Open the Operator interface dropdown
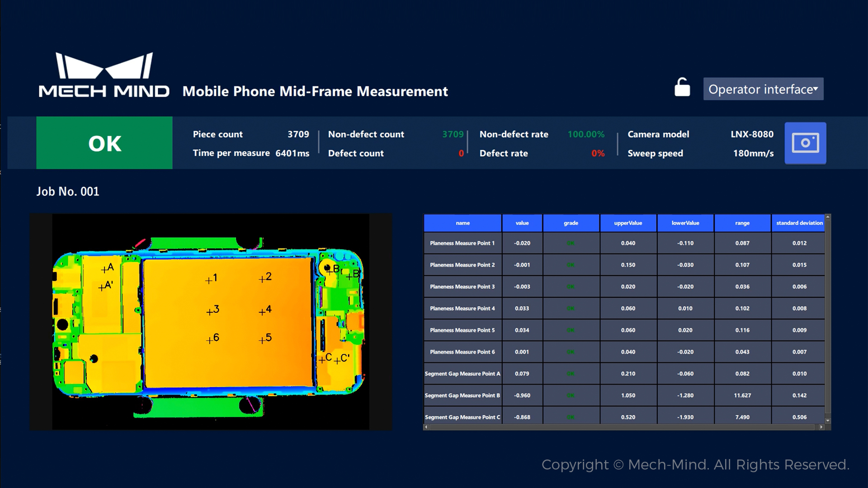The width and height of the screenshot is (868, 488). click(763, 89)
